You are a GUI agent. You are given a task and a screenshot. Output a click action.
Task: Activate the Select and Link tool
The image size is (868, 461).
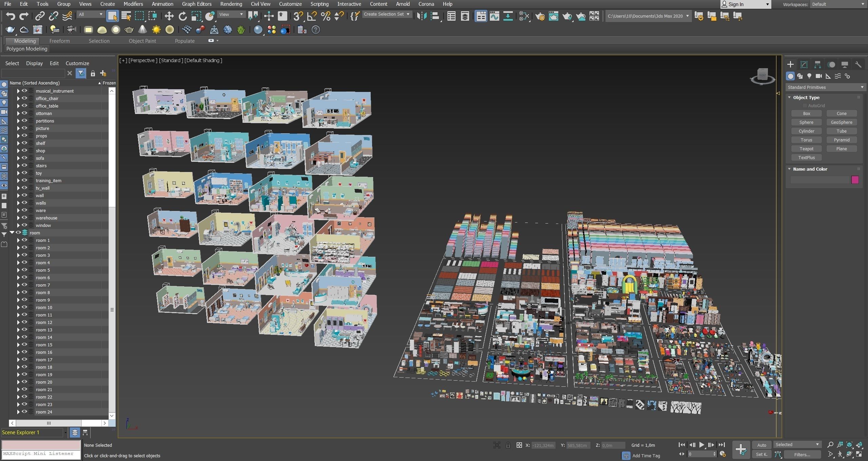(40, 16)
